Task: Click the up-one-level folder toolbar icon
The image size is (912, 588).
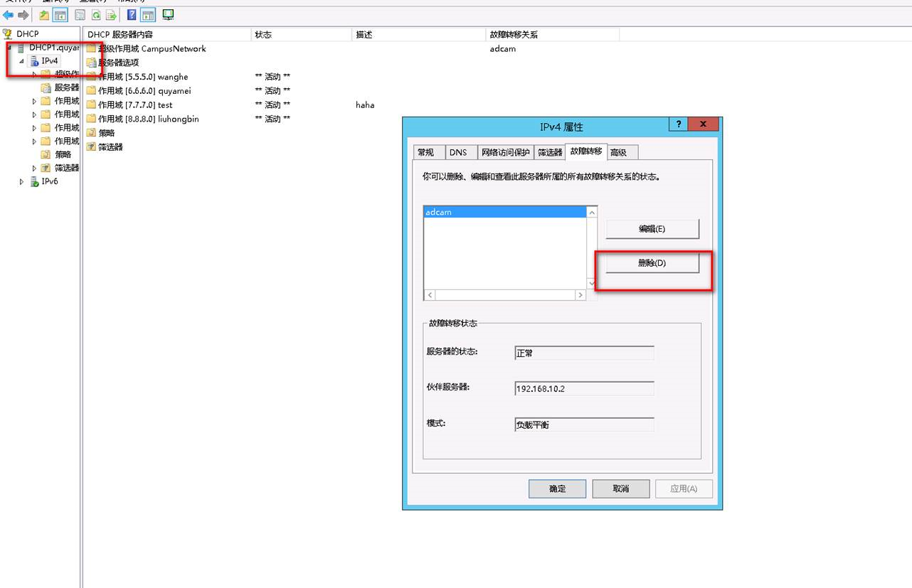Action: click(44, 15)
